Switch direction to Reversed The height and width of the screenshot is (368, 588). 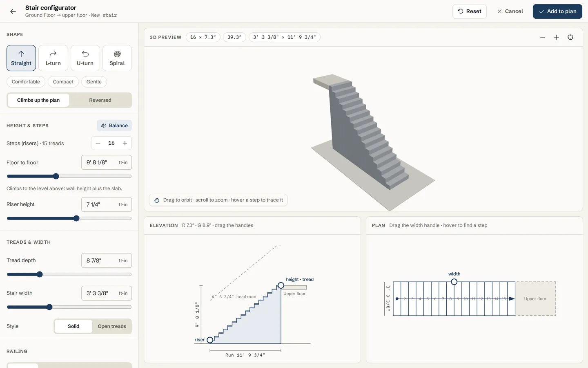[100, 100]
